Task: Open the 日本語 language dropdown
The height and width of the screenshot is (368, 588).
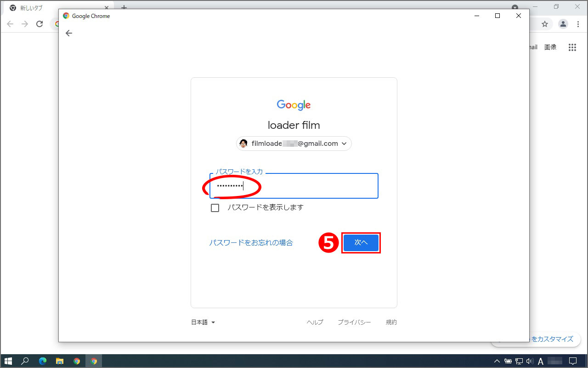Action: 203,322
